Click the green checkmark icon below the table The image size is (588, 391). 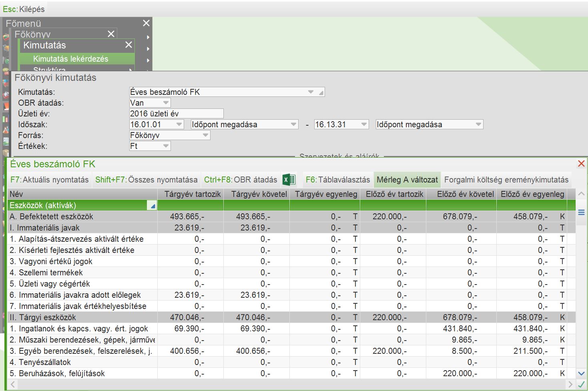pyautogui.click(x=581, y=385)
